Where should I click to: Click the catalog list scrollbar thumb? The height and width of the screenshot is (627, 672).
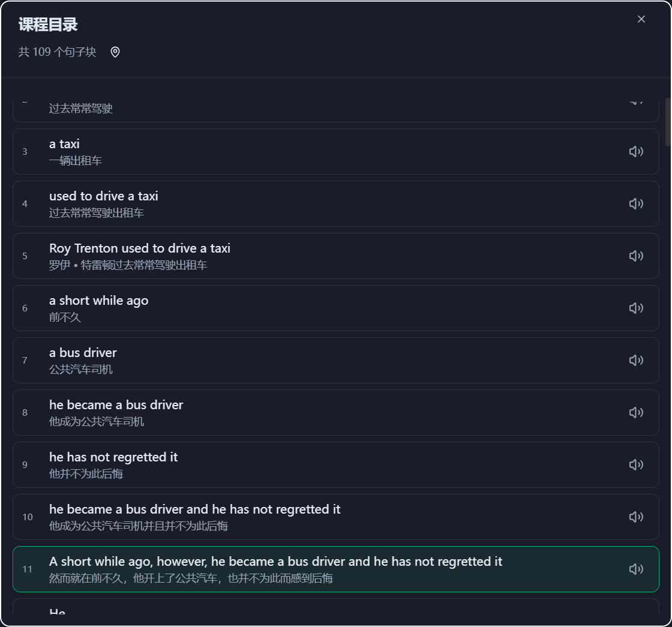[668, 122]
